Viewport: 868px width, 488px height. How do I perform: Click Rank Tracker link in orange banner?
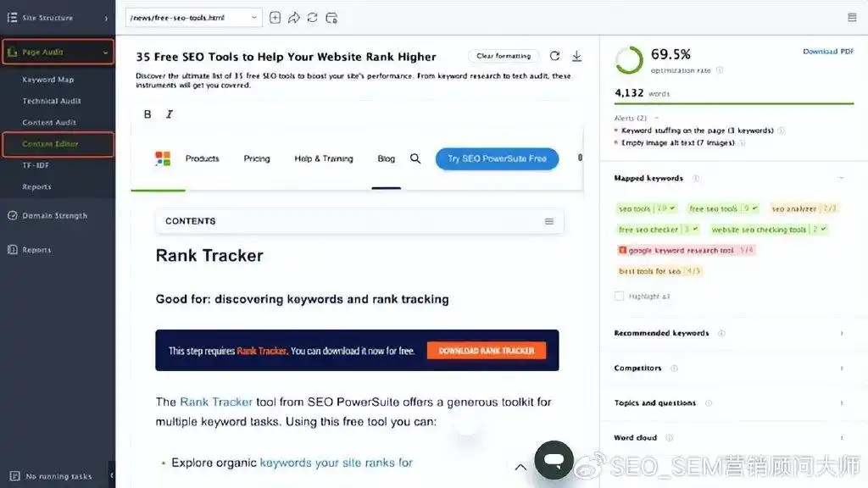tap(262, 351)
